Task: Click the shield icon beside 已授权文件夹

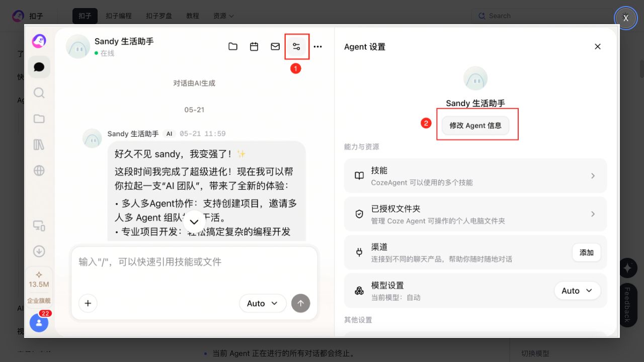Action: pos(359,214)
